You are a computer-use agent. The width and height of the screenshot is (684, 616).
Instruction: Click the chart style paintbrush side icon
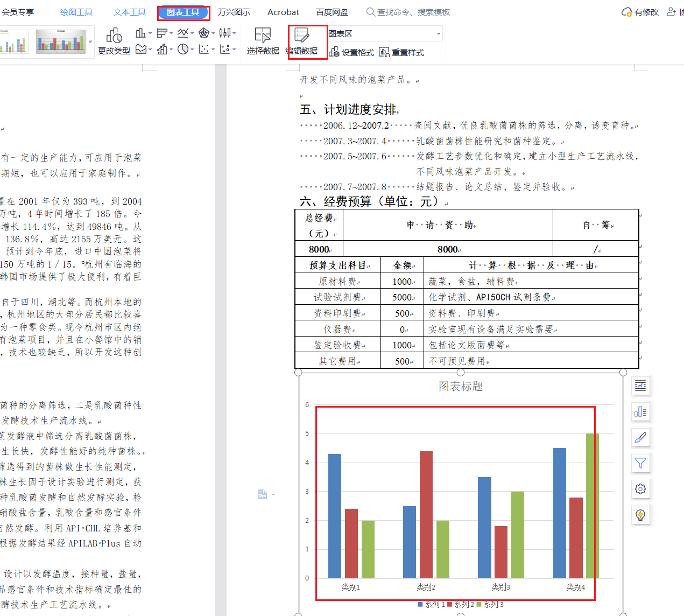(640, 438)
